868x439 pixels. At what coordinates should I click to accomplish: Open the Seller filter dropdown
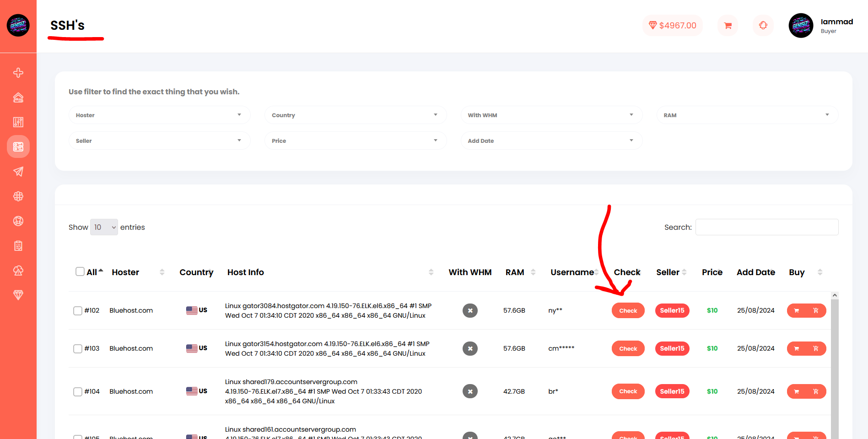pyautogui.click(x=159, y=141)
